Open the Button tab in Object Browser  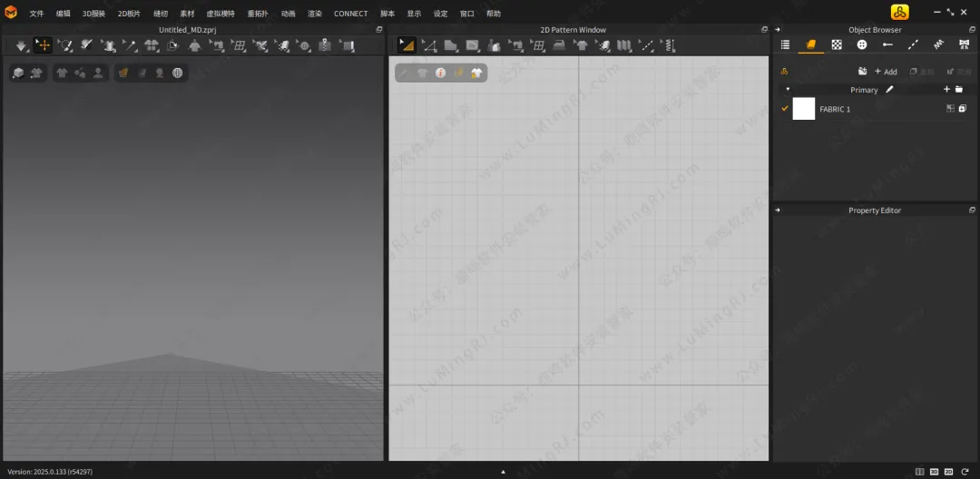862,44
